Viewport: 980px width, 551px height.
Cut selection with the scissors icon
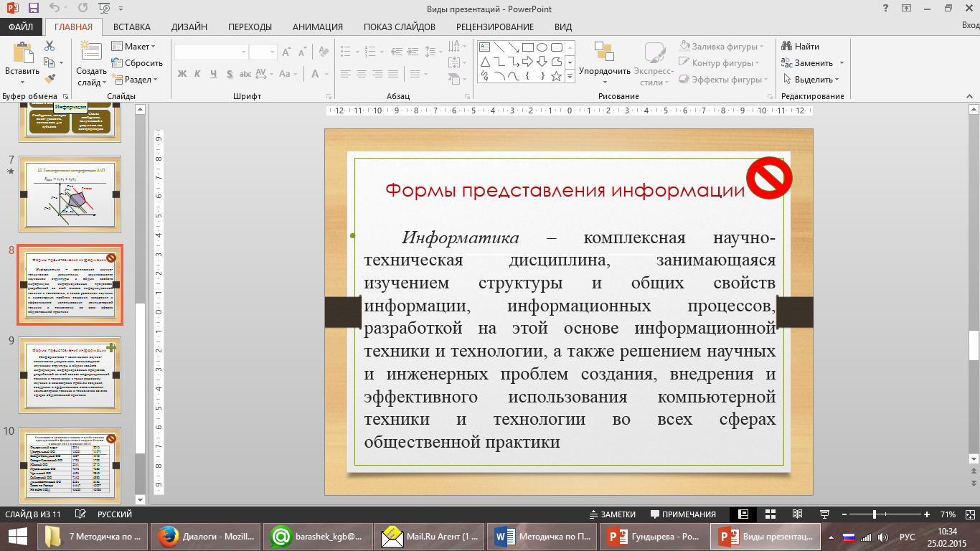(50, 46)
